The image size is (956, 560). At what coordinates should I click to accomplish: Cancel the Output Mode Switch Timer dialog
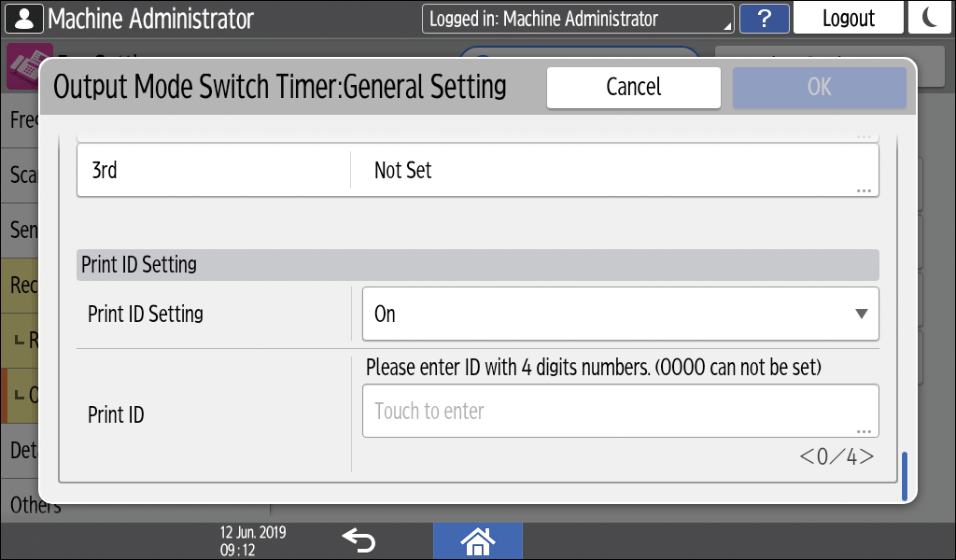(x=633, y=87)
